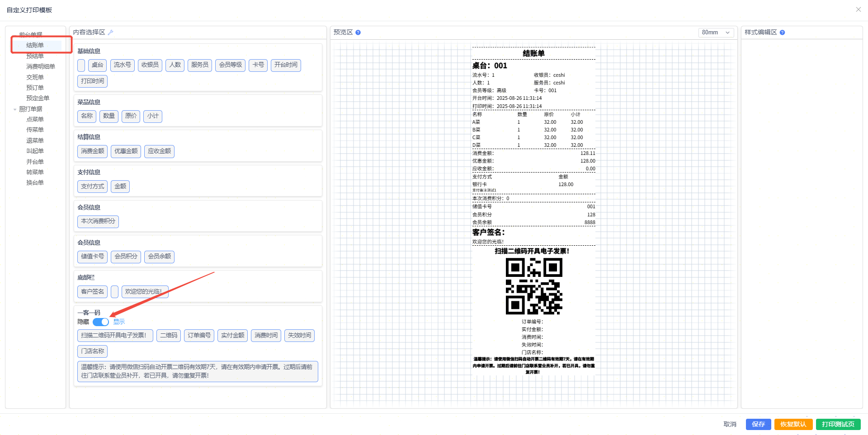Click the 会员余额 field tag

(159, 257)
